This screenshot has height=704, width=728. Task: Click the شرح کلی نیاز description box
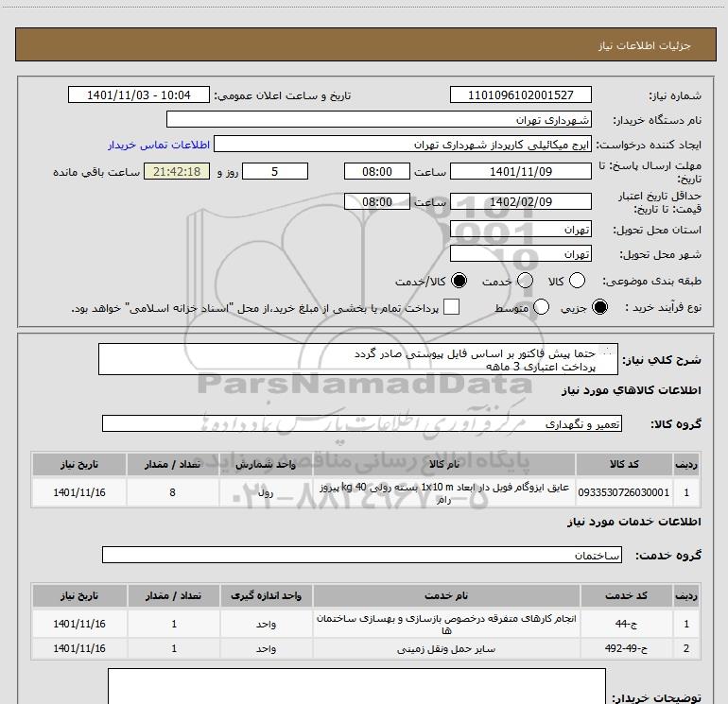coord(358,359)
